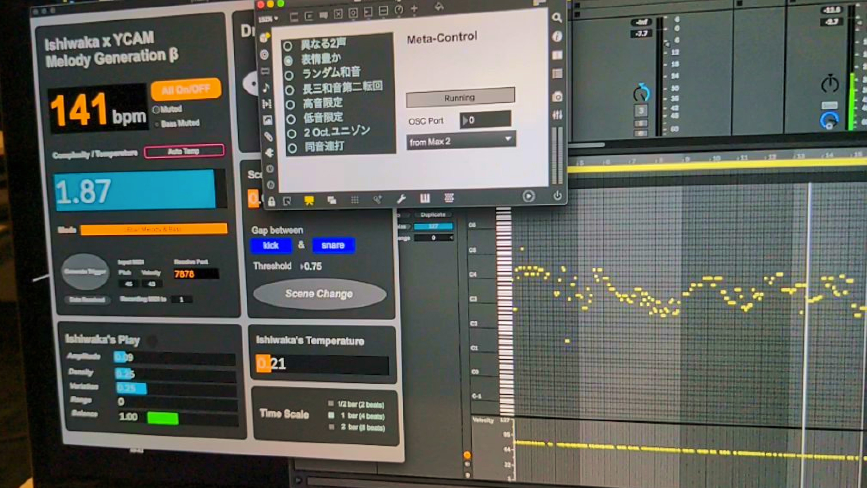
Task: Select the 長三和音第二転回 radio option
Action: pyautogui.click(x=290, y=90)
